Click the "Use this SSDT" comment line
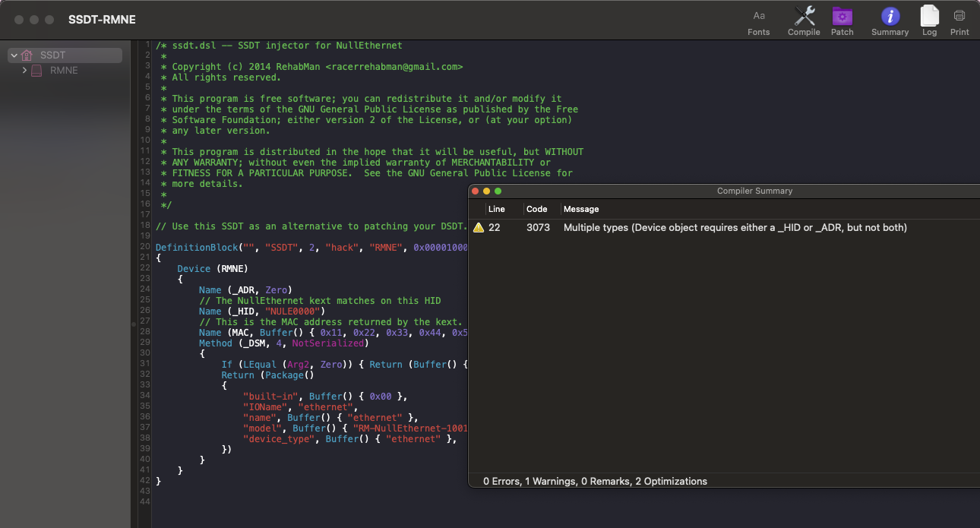 point(311,226)
